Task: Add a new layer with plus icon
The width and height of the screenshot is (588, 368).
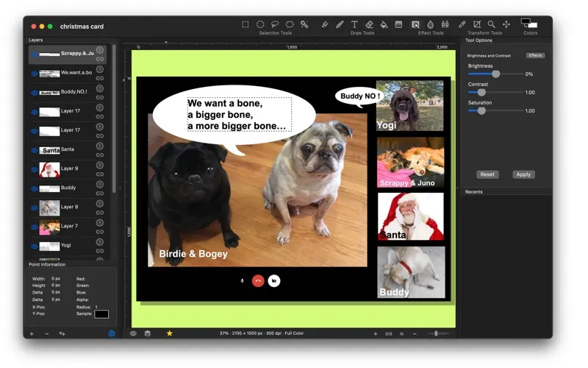Action: click(x=32, y=333)
